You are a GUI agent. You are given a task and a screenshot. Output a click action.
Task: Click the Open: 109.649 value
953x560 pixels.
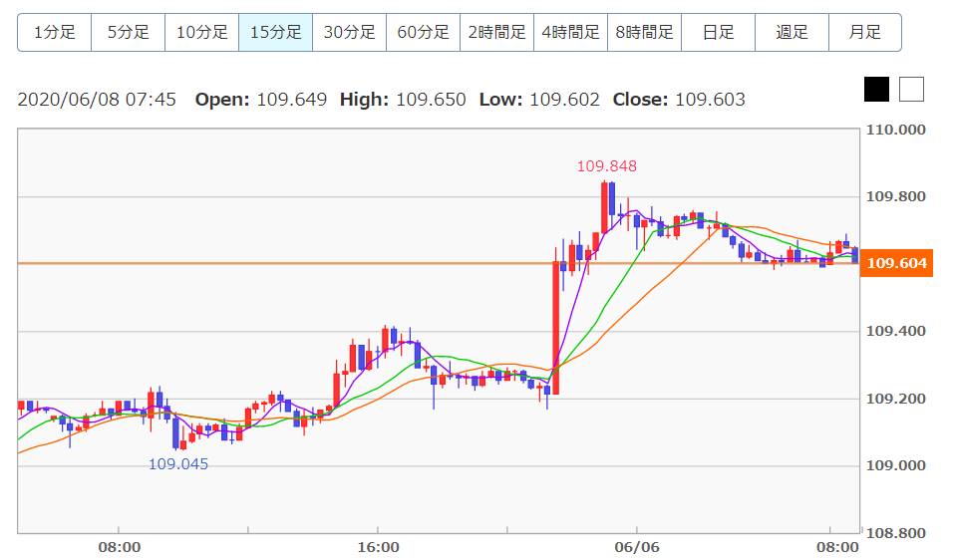261,100
